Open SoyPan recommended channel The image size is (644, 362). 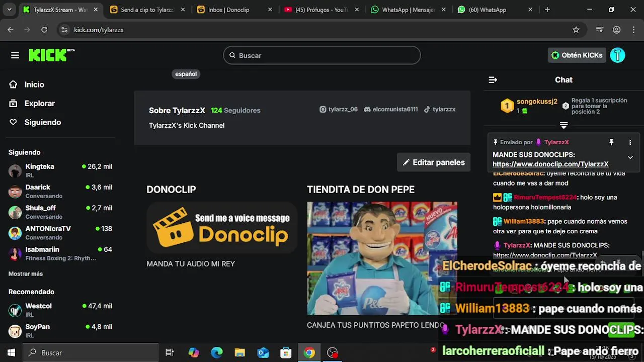pyautogui.click(x=60, y=331)
